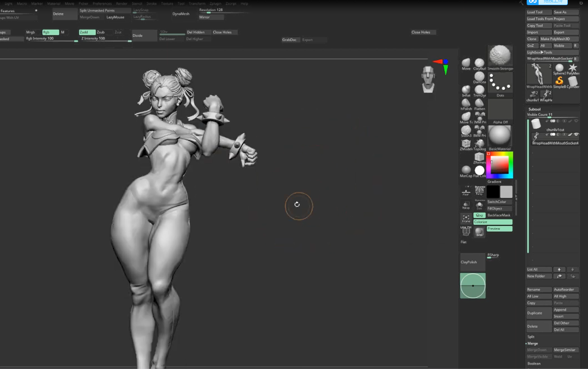
Task: Toggle the Colorize button
Action: click(493, 222)
